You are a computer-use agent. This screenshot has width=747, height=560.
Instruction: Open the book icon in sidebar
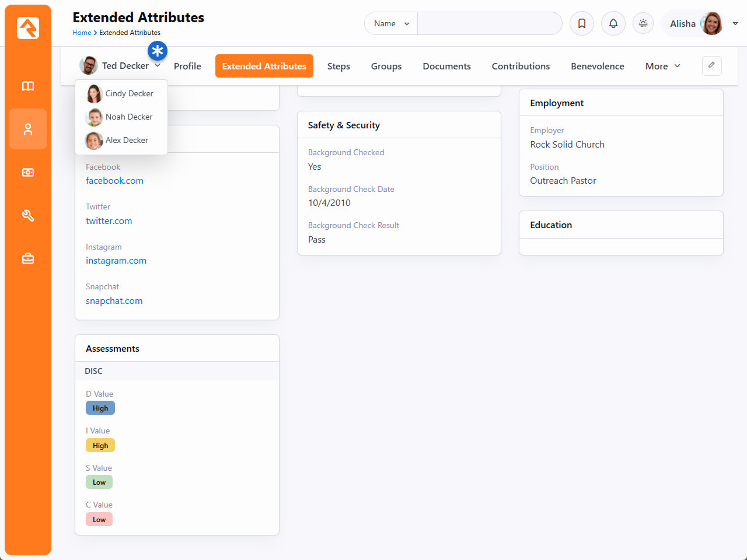pyautogui.click(x=28, y=86)
